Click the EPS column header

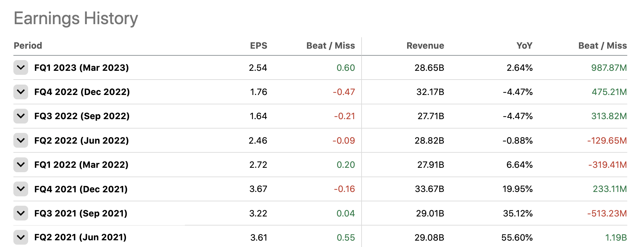pos(258,46)
